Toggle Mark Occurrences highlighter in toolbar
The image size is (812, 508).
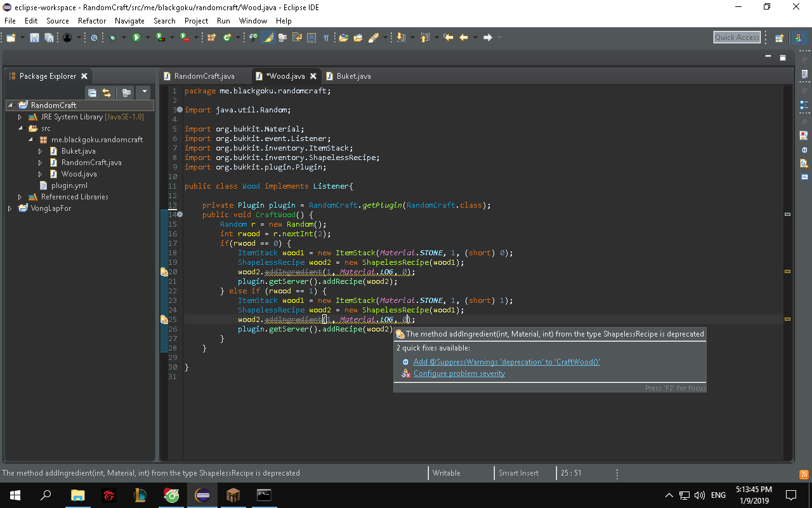coord(268,38)
